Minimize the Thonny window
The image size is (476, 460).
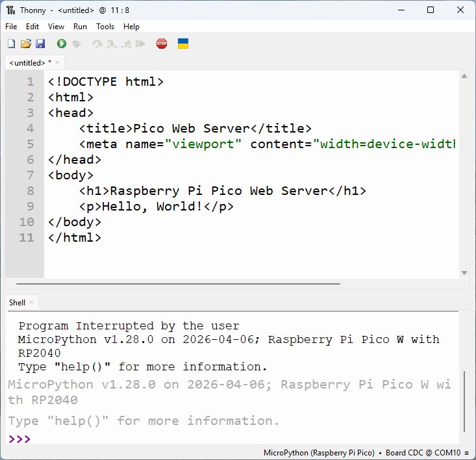[x=401, y=10]
